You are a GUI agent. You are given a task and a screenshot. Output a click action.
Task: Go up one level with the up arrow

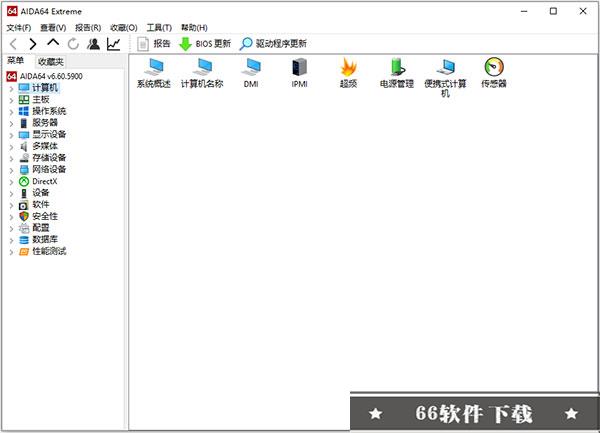53,43
